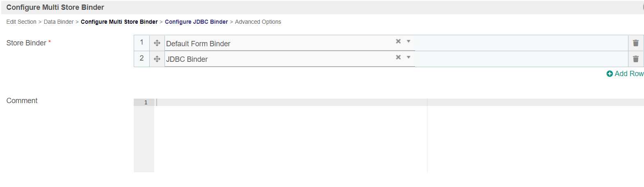Click the green plus icon beside Add Row

click(610, 74)
